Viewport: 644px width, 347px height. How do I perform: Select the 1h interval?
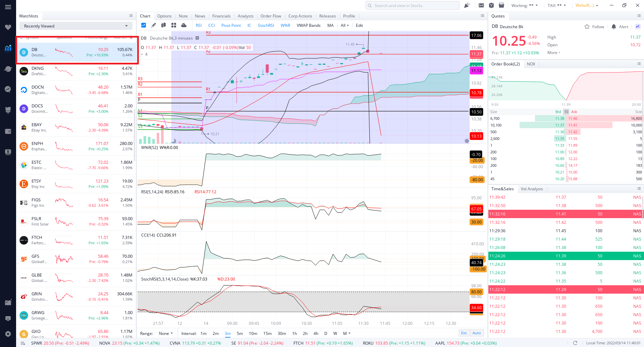(x=294, y=333)
